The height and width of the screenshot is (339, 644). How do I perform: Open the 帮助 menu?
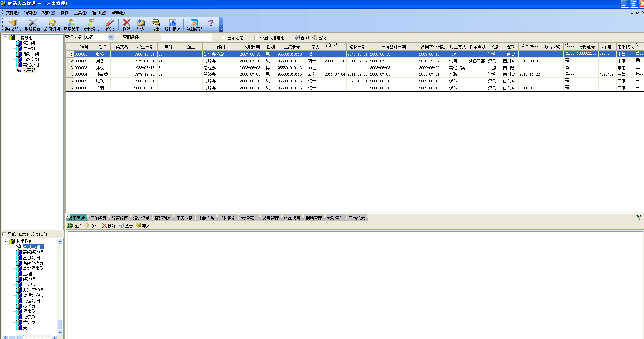click(x=118, y=13)
